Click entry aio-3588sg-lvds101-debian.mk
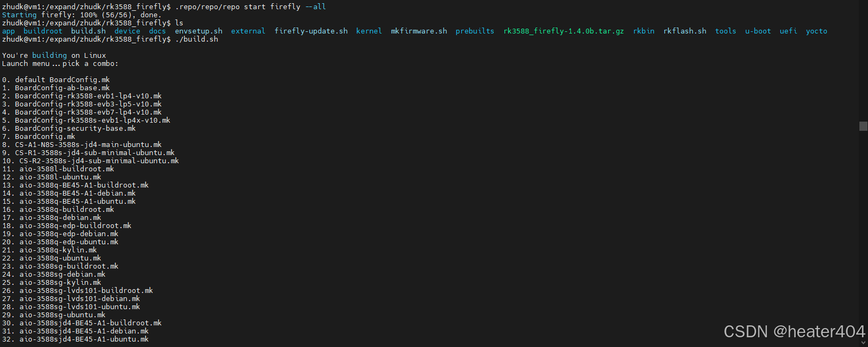The height and width of the screenshot is (347, 868). click(x=71, y=299)
